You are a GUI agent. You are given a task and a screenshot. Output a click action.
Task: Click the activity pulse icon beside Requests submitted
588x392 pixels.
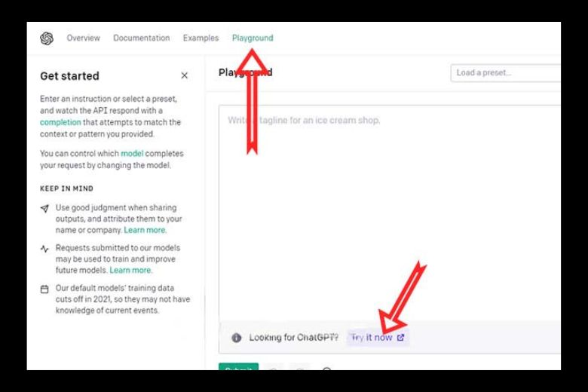[x=44, y=248]
